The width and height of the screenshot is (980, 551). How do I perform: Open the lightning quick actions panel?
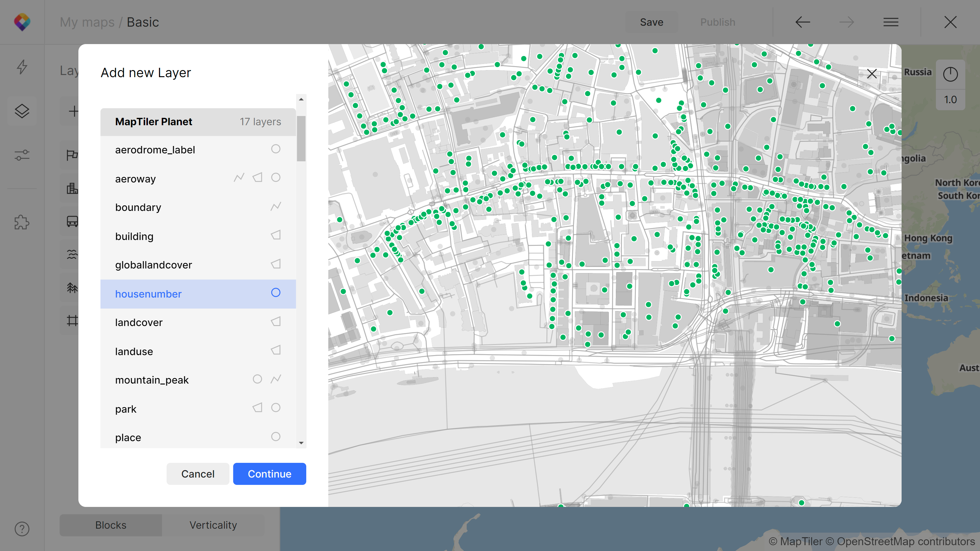tap(22, 67)
